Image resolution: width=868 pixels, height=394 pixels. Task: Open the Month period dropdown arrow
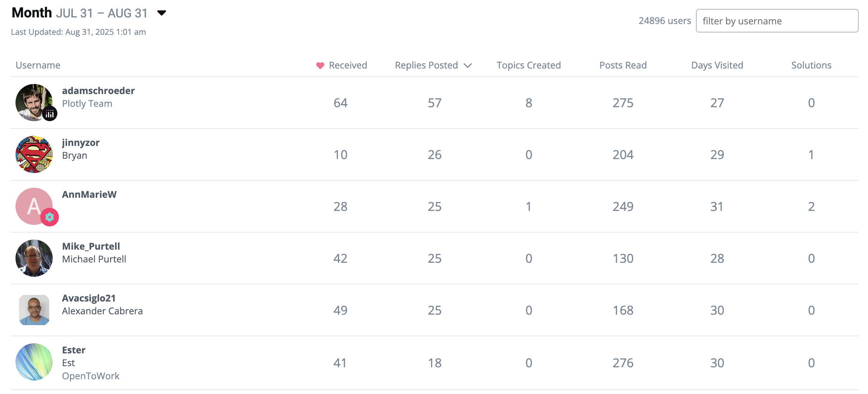[x=162, y=13]
